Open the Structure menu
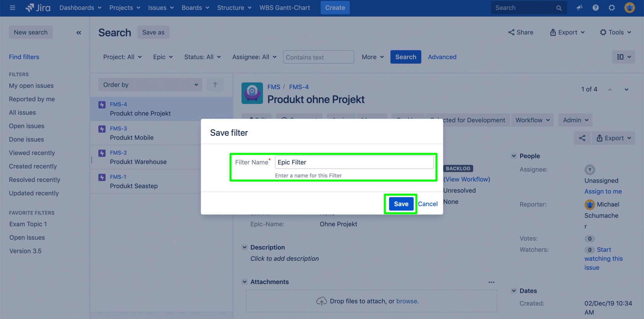 [234, 8]
